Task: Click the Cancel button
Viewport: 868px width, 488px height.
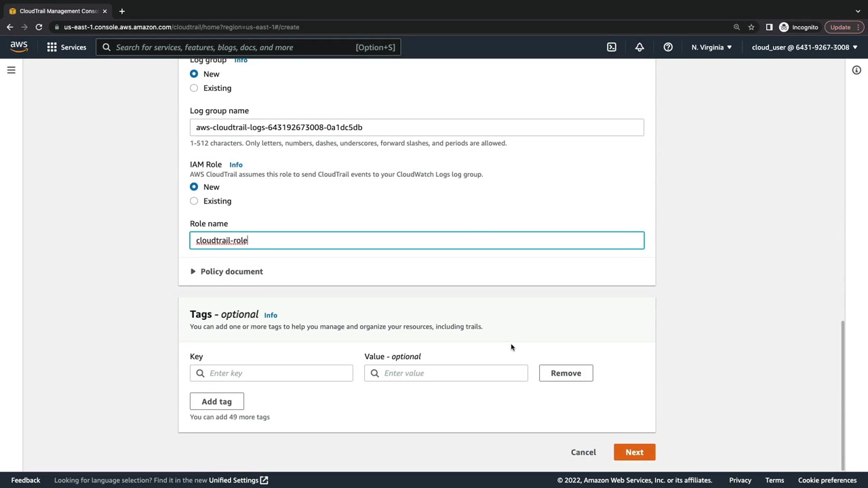Action: pyautogui.click(x=583, y=452)
